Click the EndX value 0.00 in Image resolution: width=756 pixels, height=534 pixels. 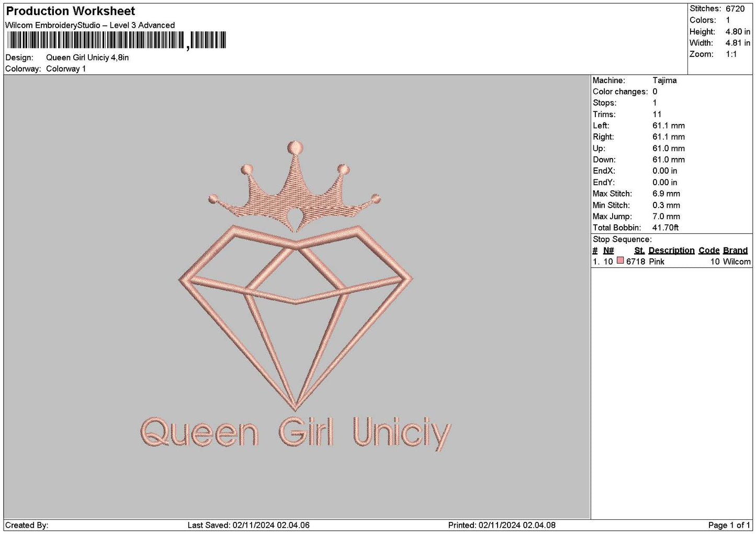coord(664,171)
